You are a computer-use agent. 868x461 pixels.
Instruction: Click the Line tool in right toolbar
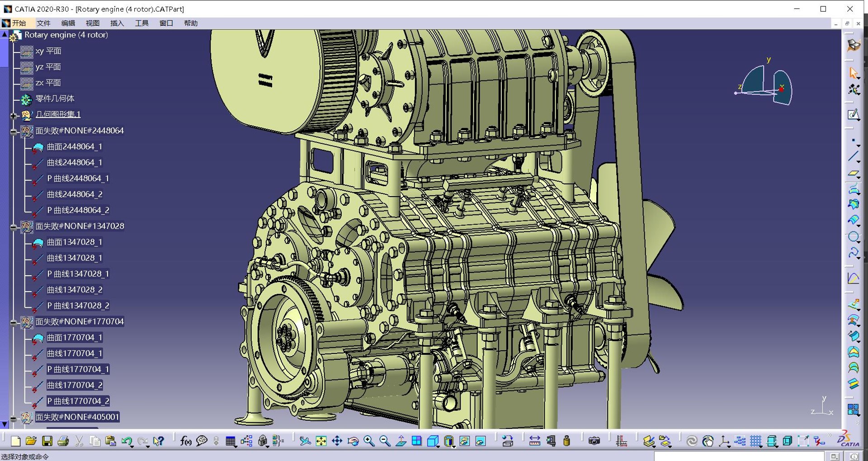click(x=853, y=157)
